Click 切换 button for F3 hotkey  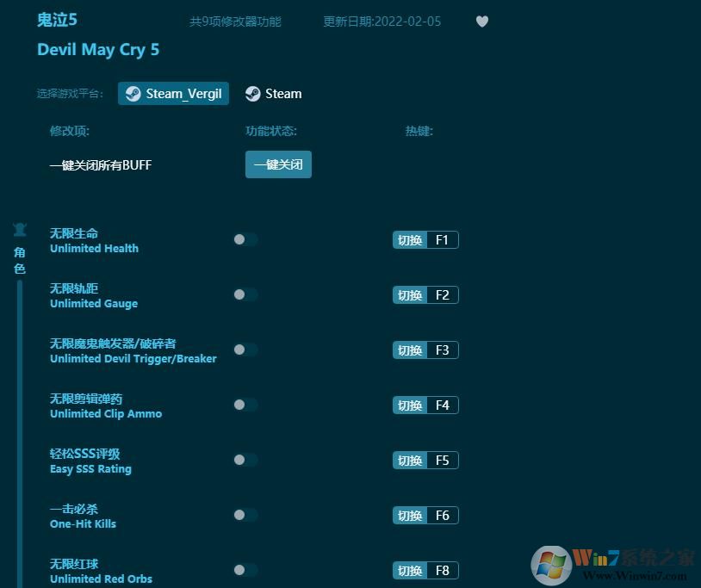[410, 350]
